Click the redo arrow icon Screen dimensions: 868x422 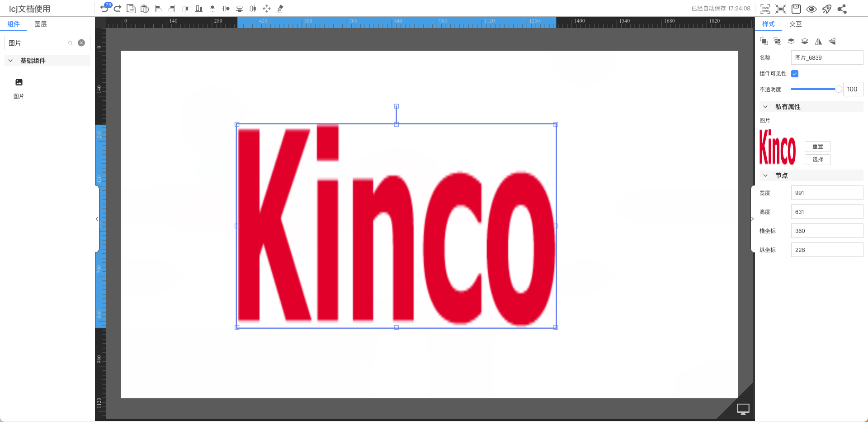118,9
